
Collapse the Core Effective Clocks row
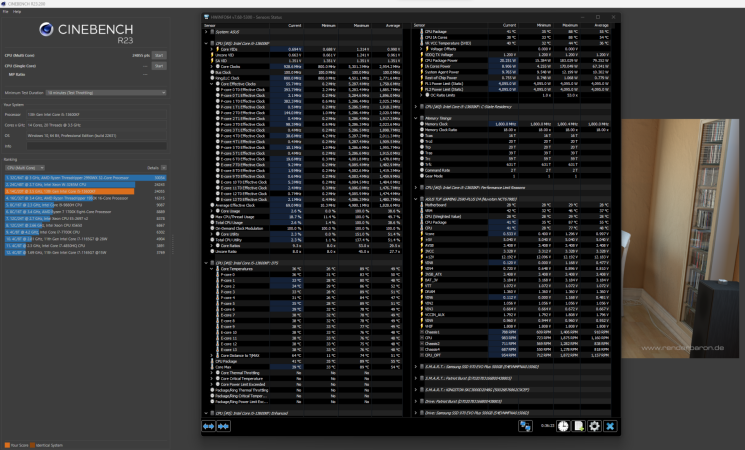tap(212, 84)
